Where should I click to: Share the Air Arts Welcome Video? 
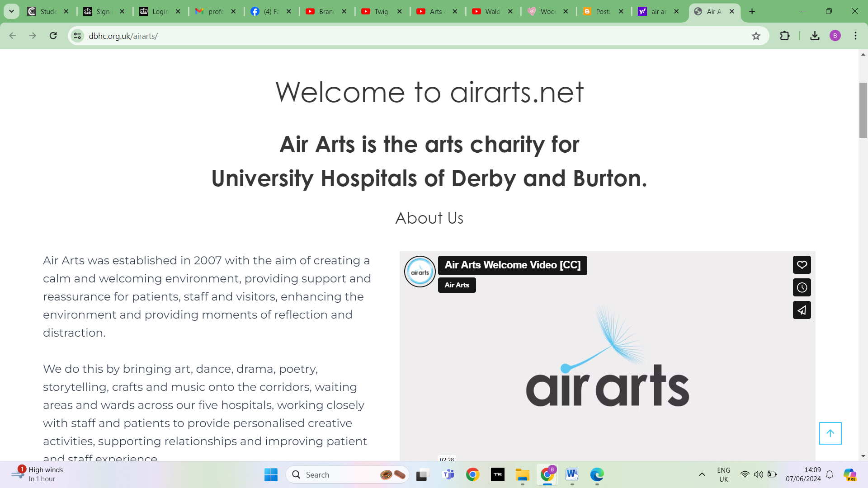[802, 310]
